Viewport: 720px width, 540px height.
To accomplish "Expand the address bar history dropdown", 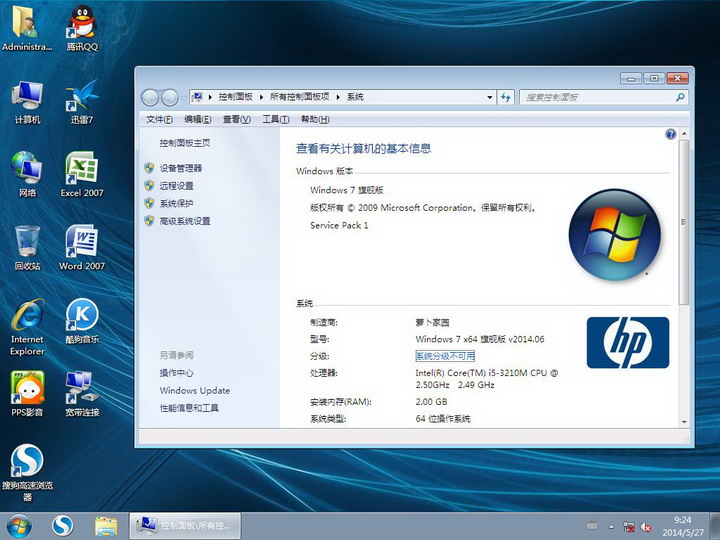I will coord(489,97).
